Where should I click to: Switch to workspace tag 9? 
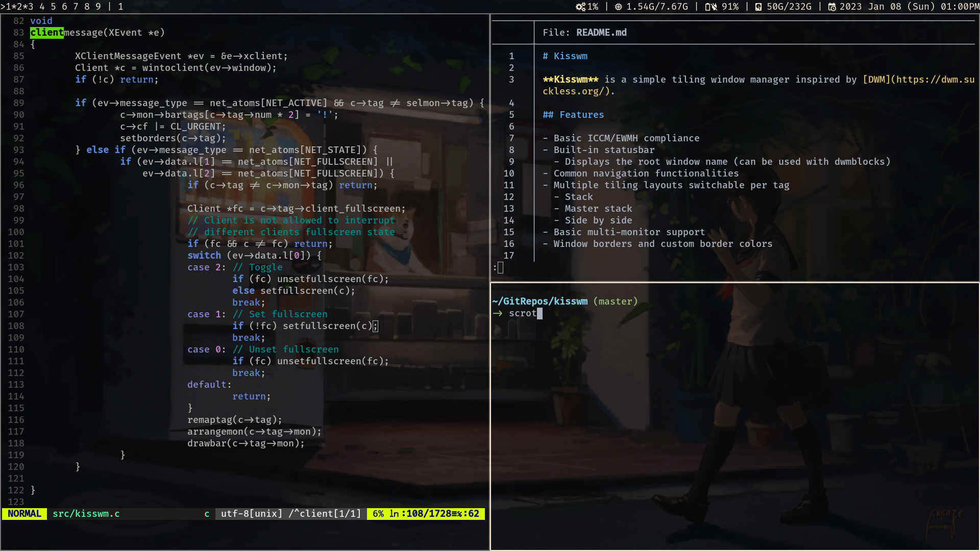[98, 7]
